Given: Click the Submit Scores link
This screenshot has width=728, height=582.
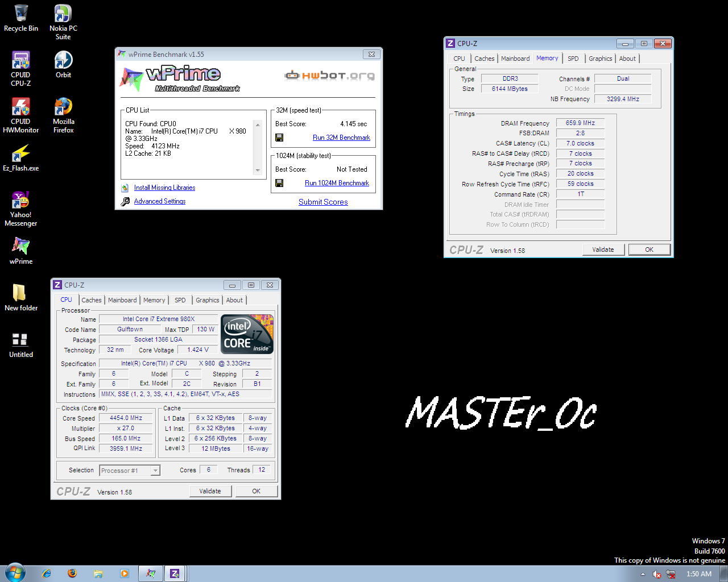Looking at the screenshot, I should (323, 202).
